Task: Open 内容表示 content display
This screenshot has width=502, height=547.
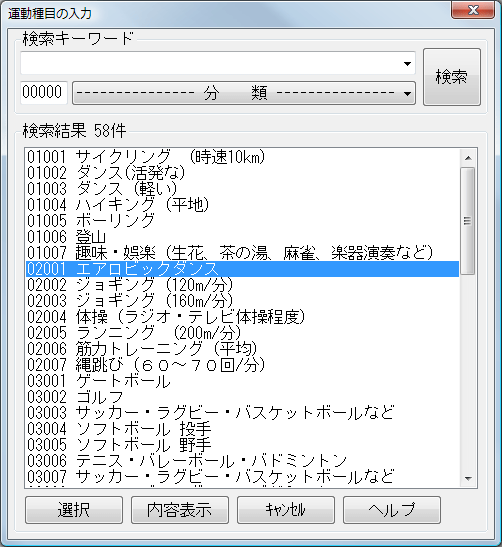Action: click(x=180, y=510)
